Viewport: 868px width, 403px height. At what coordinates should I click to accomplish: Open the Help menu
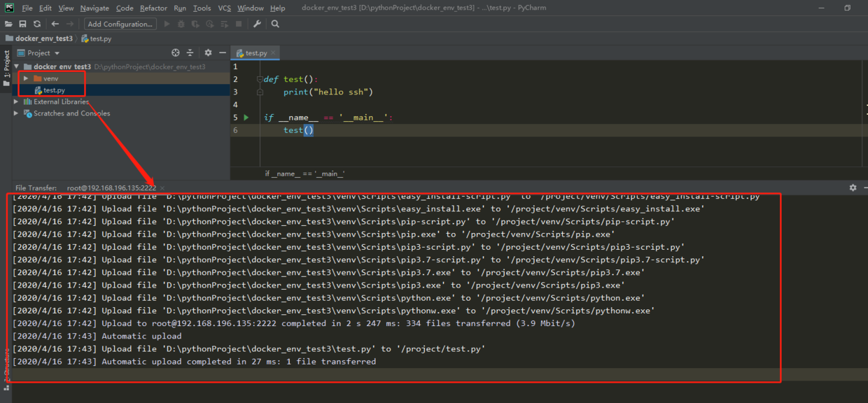pyautogui.click(x=277, y=8)
